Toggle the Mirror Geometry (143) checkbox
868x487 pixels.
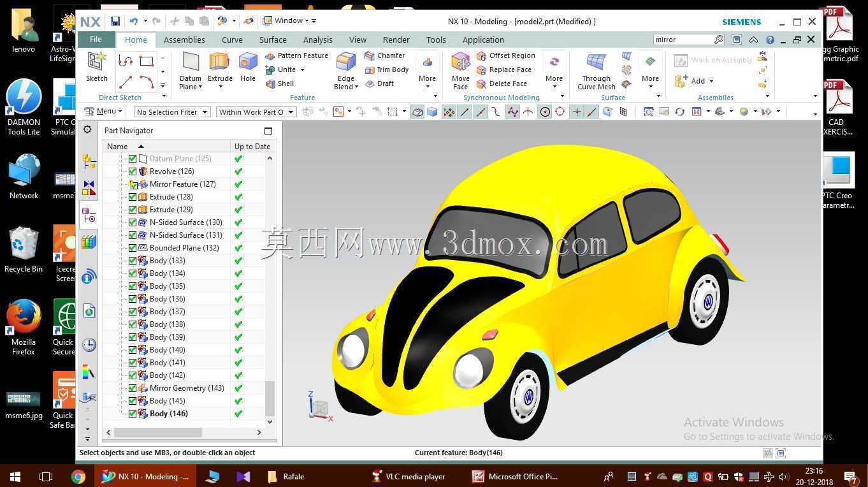click(x=133, y=388)
